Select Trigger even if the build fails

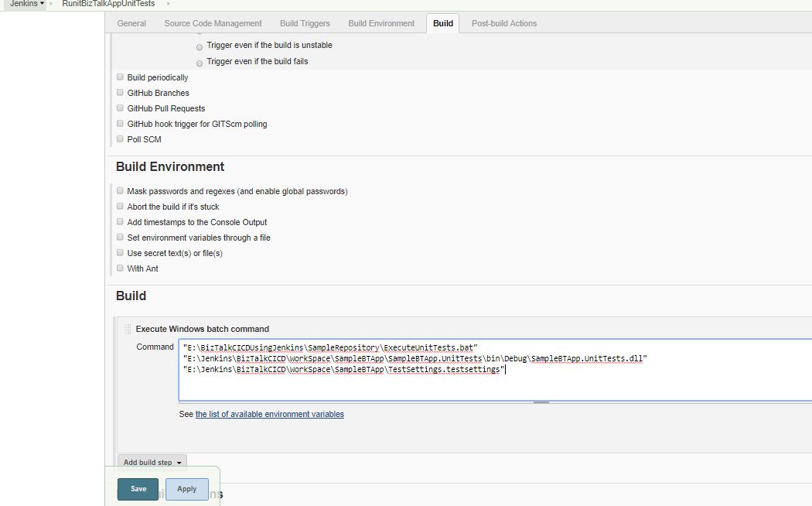[x=200, y=63]
